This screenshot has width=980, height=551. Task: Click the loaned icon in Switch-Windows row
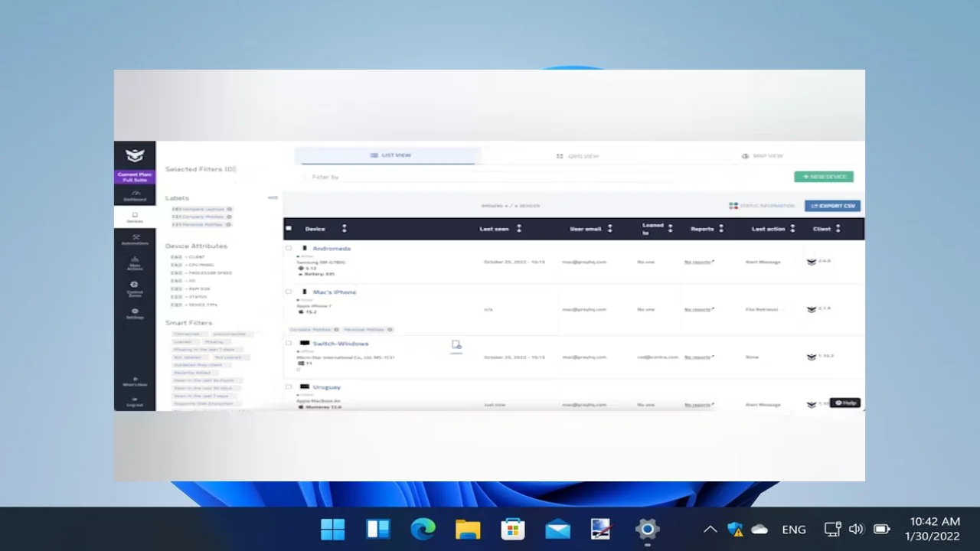[456, 345]
